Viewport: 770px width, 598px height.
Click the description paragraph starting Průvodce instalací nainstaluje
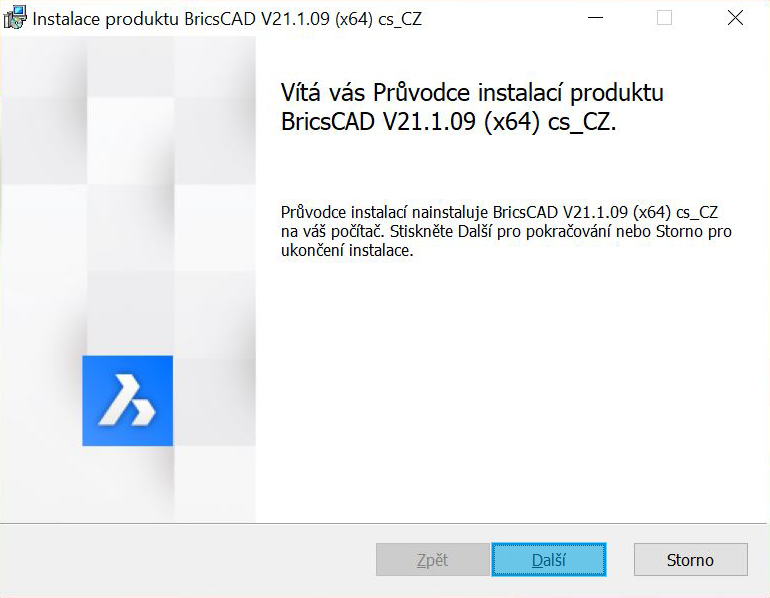tap(506, 231)
